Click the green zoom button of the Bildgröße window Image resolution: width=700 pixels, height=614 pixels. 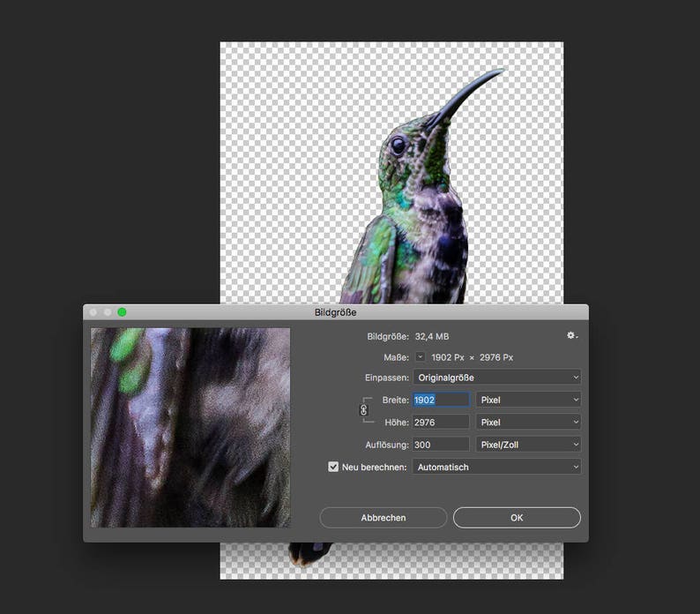[x=122, y=312]
